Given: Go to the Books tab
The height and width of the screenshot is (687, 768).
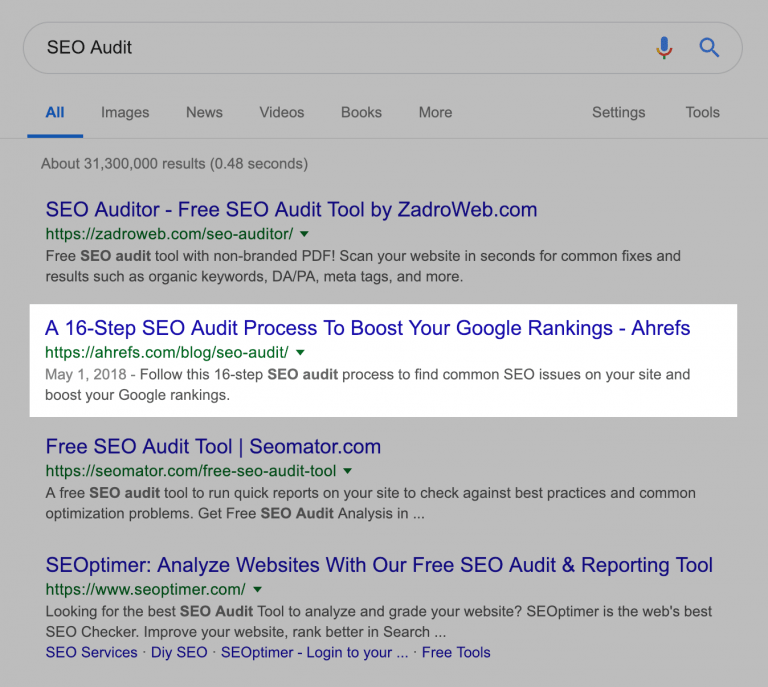Looking at the screenshot, I should (x=361, y=112).
